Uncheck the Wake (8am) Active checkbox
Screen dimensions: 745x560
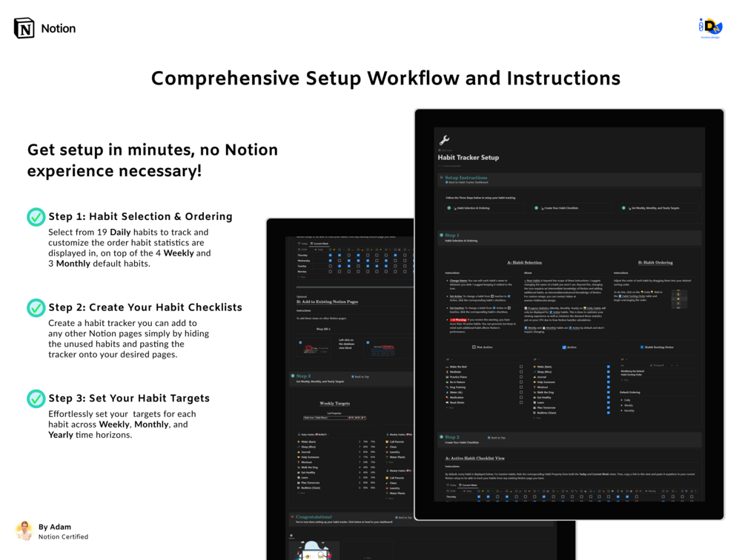pyautogui.click(x=608, y=367)
